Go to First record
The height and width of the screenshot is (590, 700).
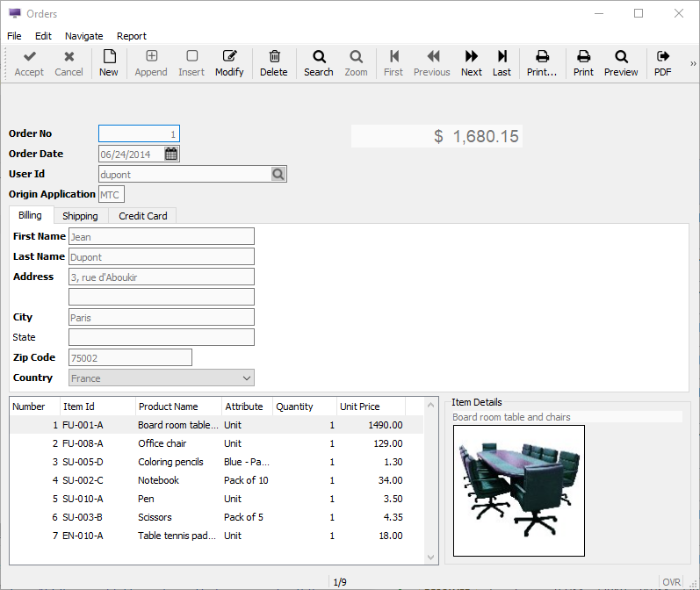coord(393,63)
